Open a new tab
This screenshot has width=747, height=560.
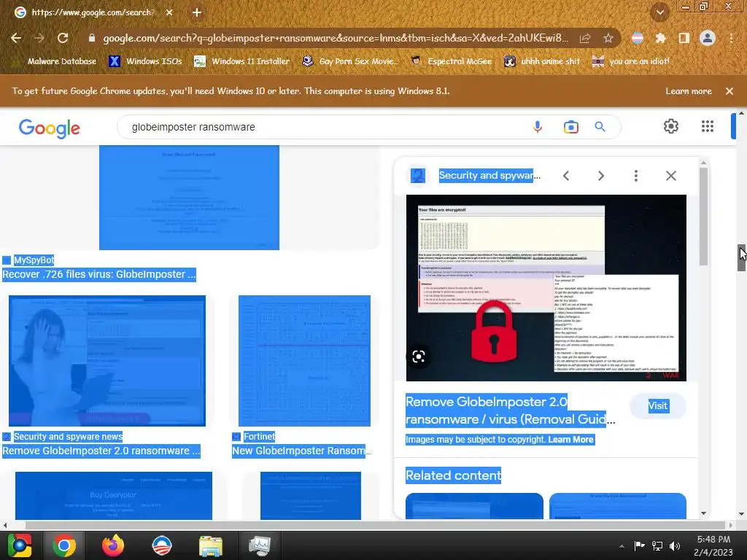click(x=197, y=12)
